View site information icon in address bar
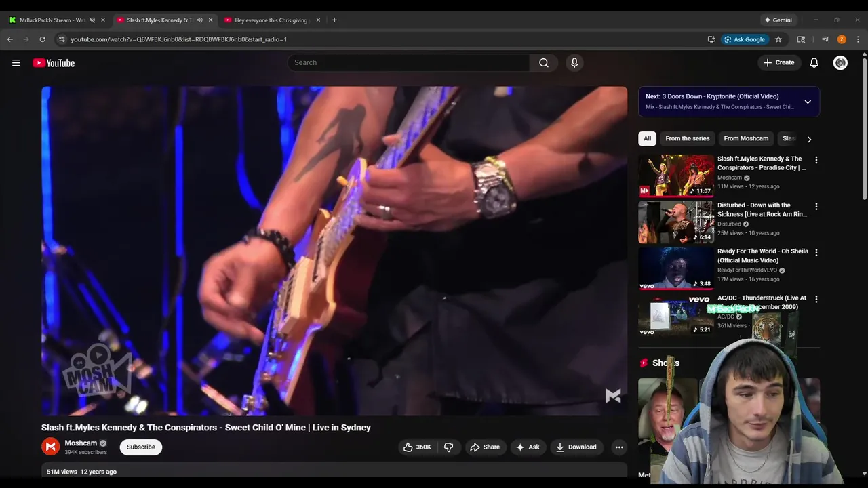The width and height of the screenshot is (868, 488). tap(62, 39)
